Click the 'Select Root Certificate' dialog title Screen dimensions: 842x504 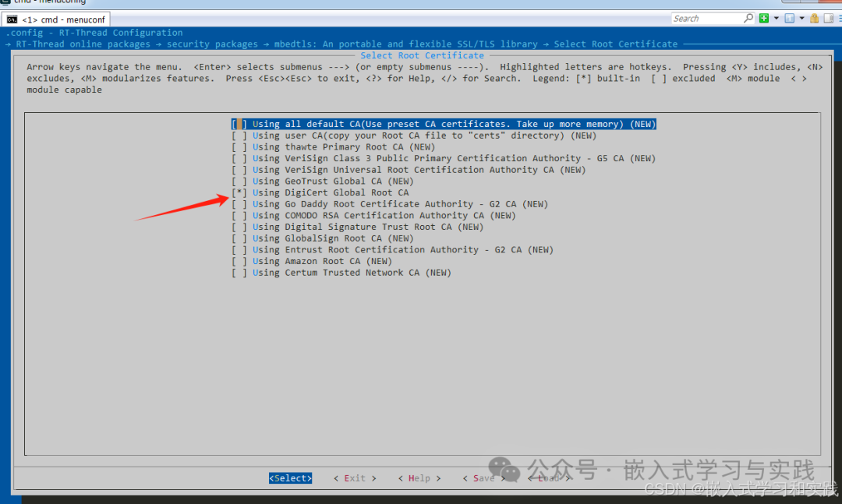click(x=422, y=55)
